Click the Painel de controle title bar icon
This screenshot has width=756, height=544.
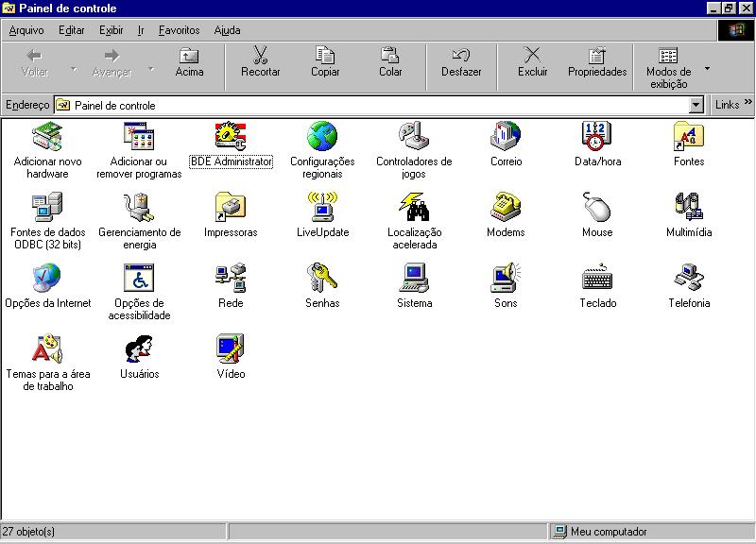(9, 8)
